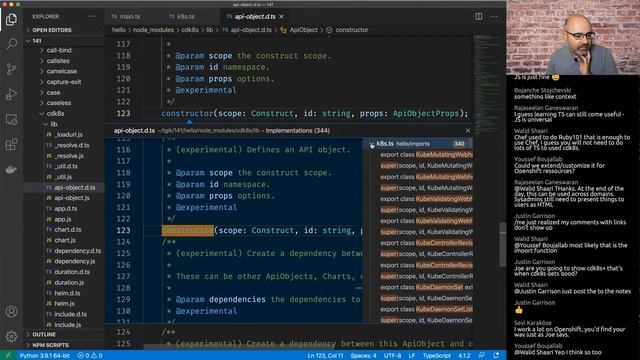Close the Implementations peek view

(x=468, y=130)
